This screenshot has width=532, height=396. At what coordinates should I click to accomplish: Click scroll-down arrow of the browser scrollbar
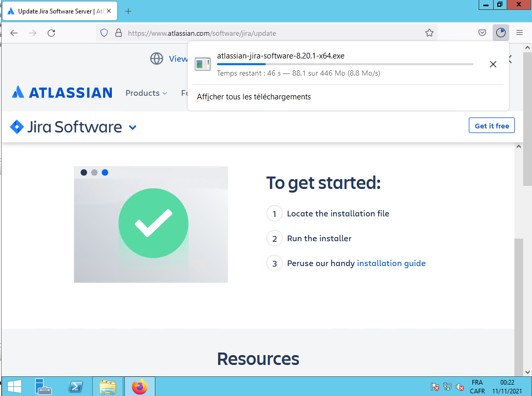pyautogui.click(x=527, y=372)
